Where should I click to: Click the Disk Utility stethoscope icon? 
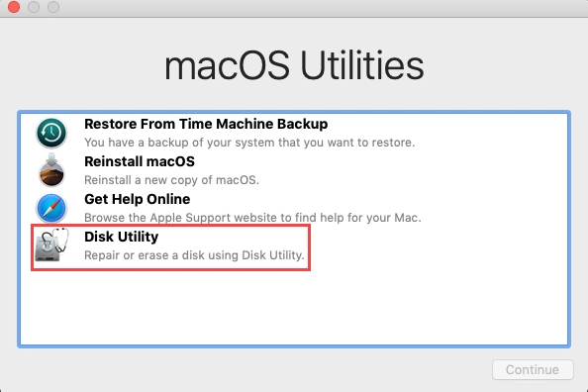(x=51, y=245)
